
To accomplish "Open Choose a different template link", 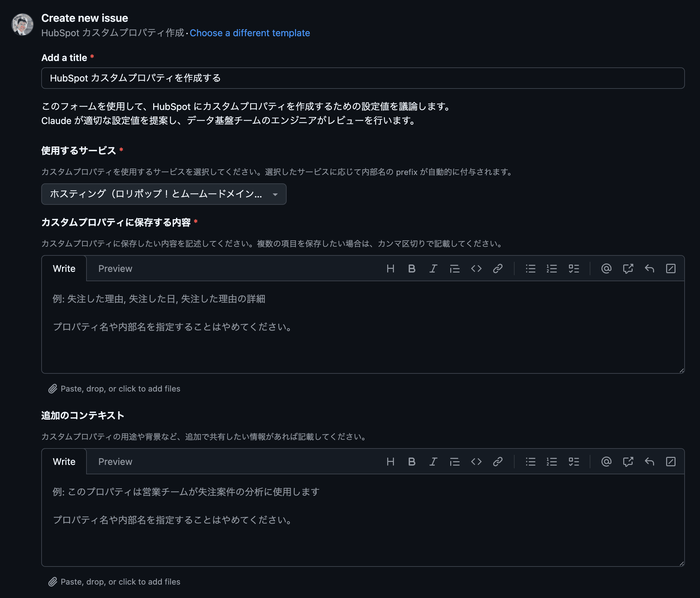I will [x=250, y=33].
